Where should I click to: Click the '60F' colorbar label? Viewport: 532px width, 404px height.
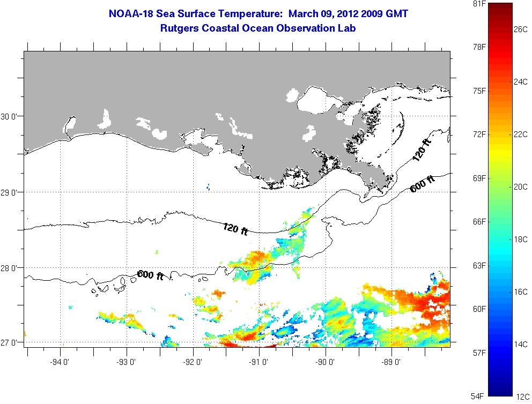point(479,309)
